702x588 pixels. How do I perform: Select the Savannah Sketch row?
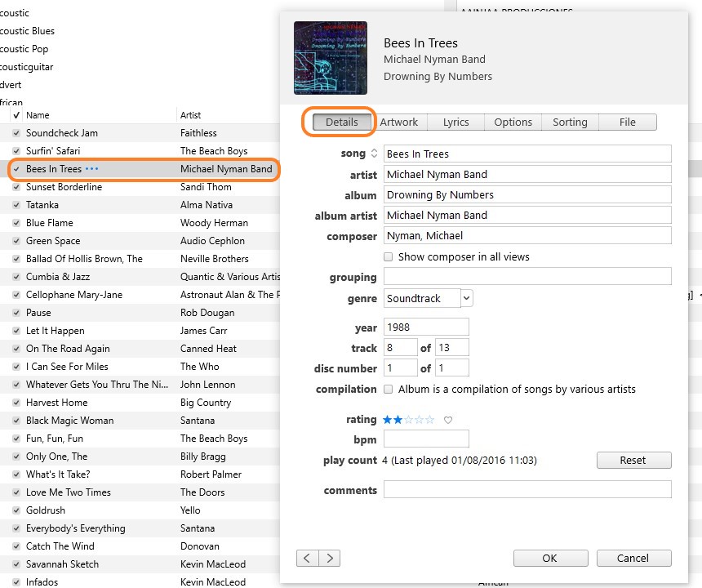pos(140,563)
